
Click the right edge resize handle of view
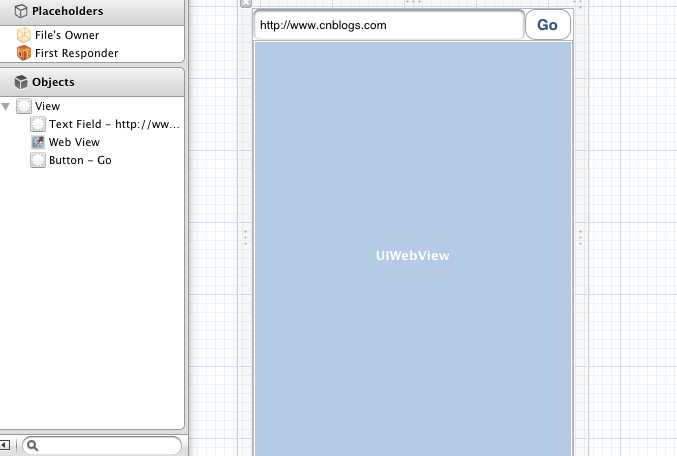point(580,237)
